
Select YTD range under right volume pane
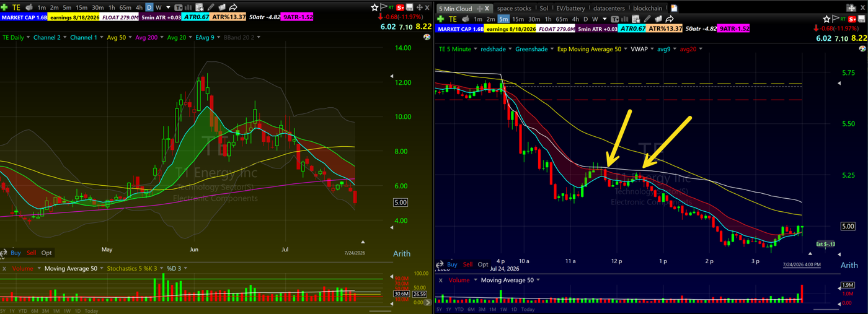459,309
